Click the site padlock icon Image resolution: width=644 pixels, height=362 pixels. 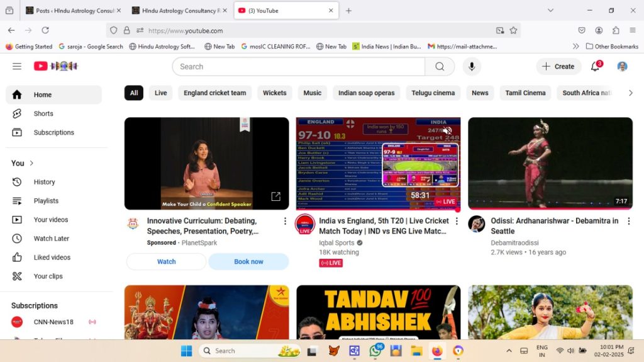point(126,30)
